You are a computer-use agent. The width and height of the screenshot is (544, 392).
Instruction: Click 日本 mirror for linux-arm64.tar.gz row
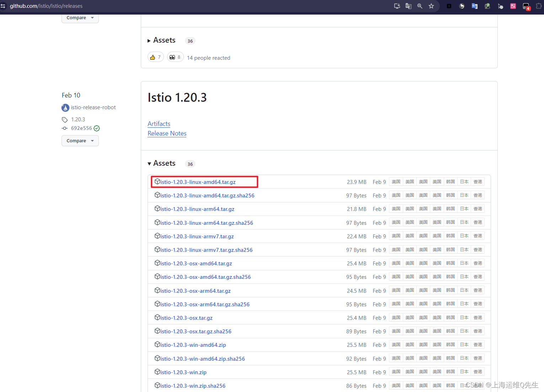(464, 209)
